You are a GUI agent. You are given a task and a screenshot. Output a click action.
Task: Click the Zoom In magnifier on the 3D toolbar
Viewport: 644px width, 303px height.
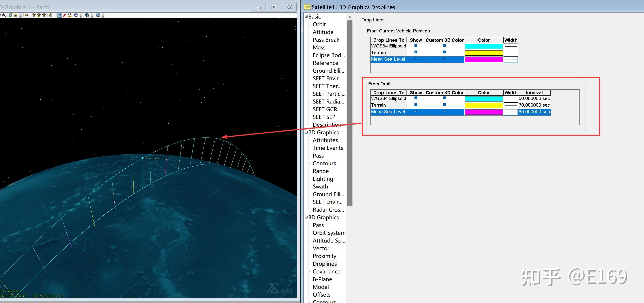click(4, 15)
